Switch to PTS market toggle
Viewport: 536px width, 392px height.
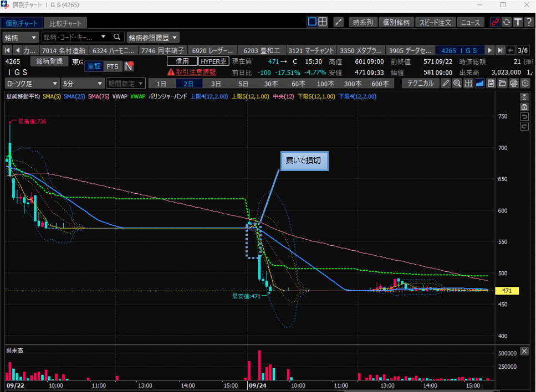click(112, 66)
